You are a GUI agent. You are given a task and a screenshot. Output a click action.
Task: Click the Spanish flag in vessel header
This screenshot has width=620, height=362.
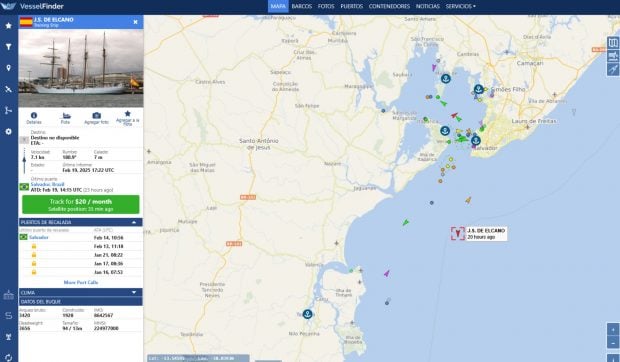pyautogui.click(x=26, y=22)
